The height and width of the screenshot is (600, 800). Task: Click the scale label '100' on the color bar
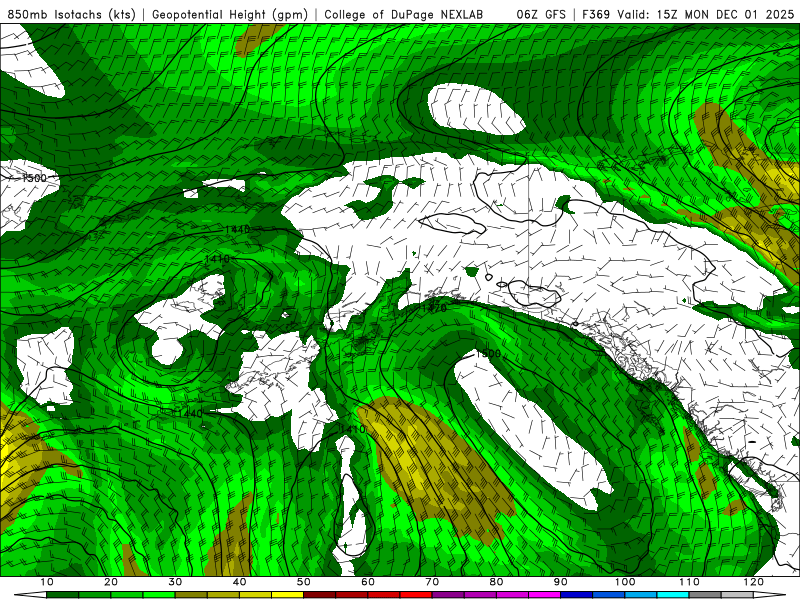pos(625,582)
